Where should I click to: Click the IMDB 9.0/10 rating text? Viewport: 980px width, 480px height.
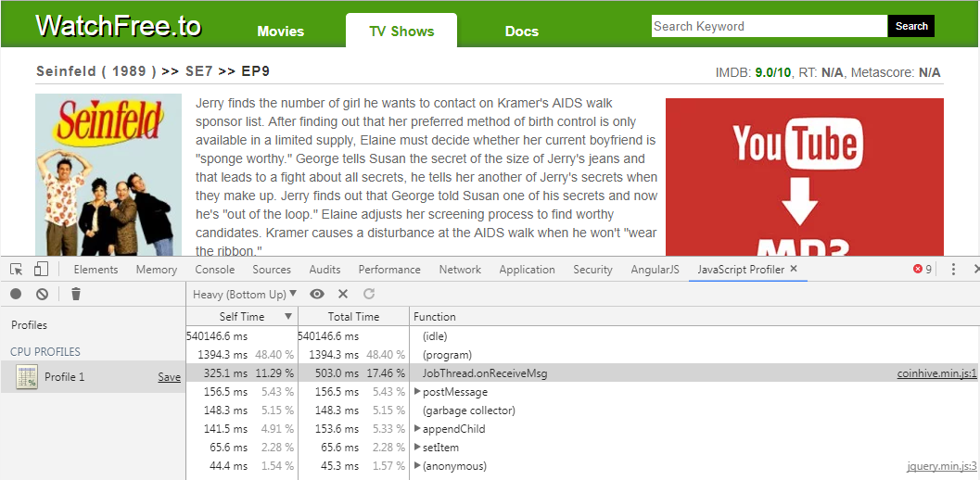click(753, 72)
